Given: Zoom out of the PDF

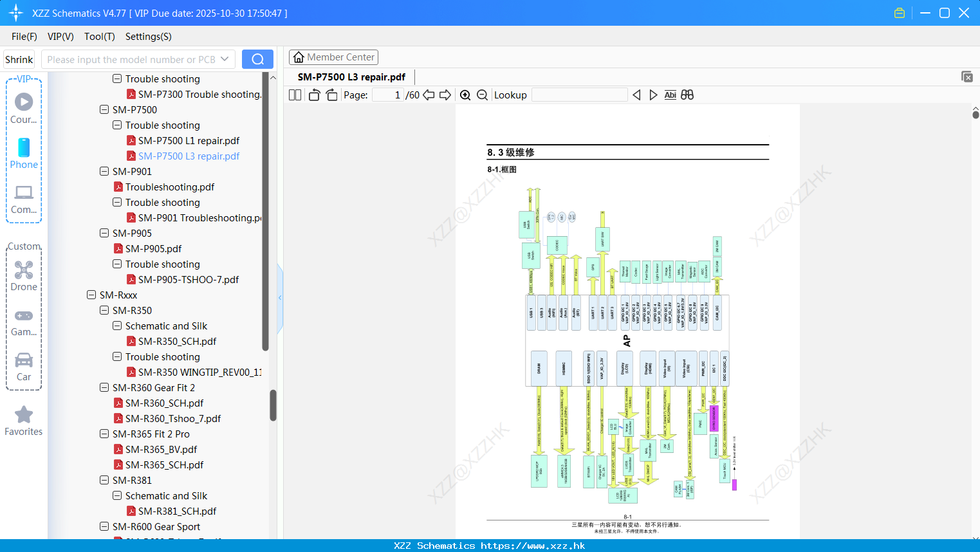Looking at the screenshot, I should (482, 95).
